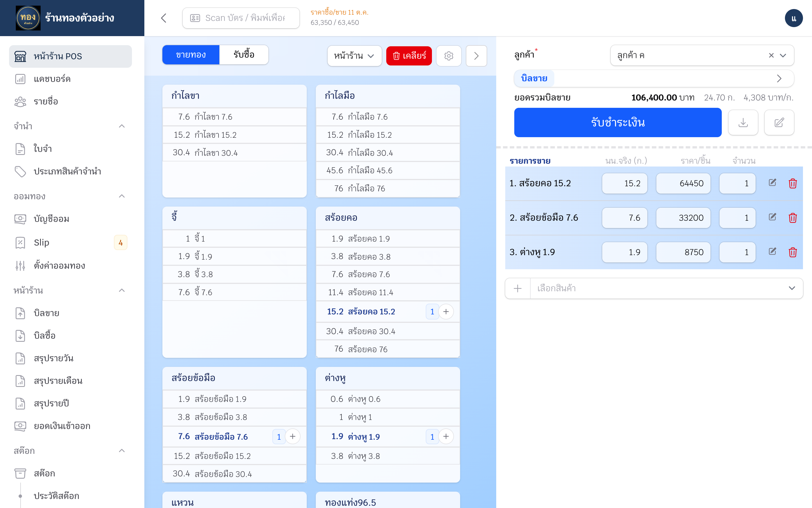Image resolution: width=812 pixels, height=508 pixels.
Task: Open the customer ลูกค้า dropdown arrow
Action: coord(783,55)
